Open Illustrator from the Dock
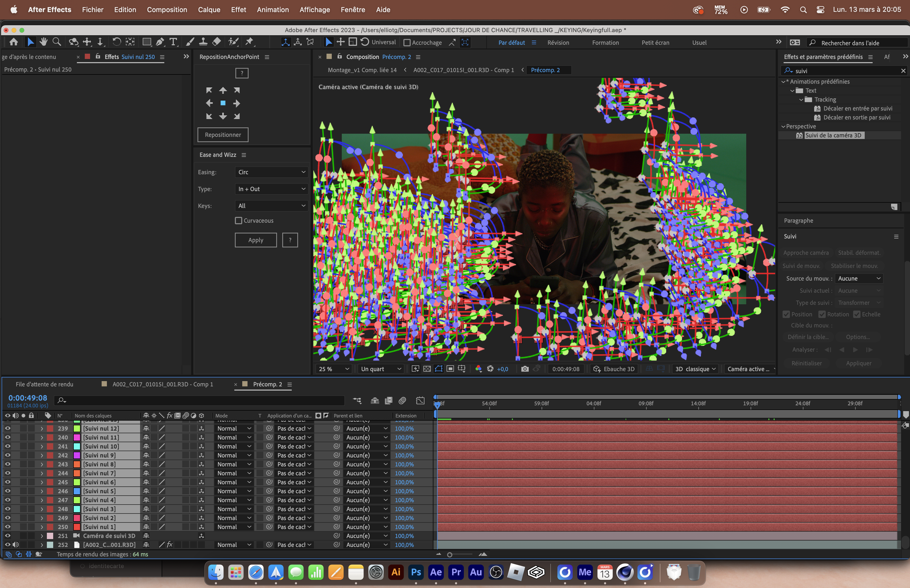Viewport: 910px width, 588px height. click(x=396, y=572)
